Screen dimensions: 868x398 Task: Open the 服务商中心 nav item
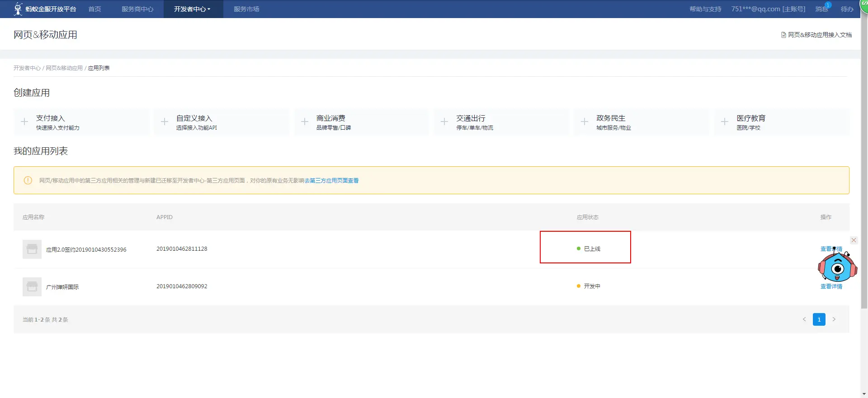[x=137, y=9]
